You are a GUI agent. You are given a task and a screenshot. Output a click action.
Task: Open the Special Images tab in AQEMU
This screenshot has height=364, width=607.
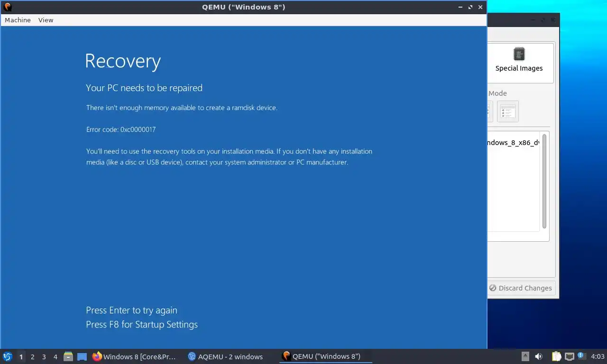pos(520,63)
